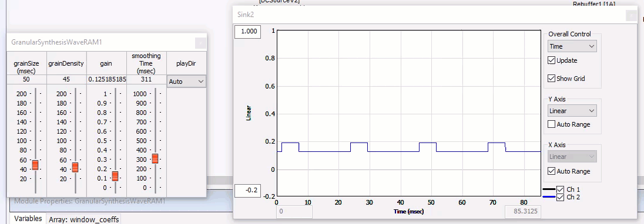The height and width of the screenshot is (224, 644).
Task: Expand the playDir Auto dropdown
Action: (x=186, y=82)
